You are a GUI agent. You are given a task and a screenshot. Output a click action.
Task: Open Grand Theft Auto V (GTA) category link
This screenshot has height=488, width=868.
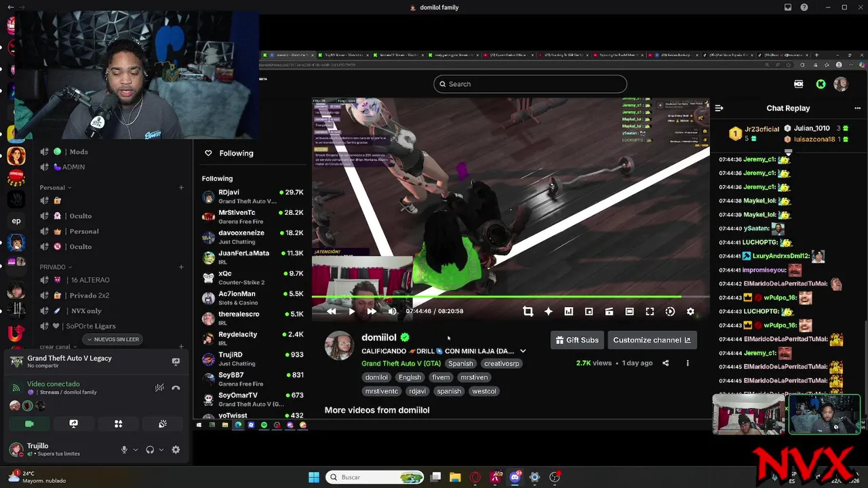click(401, 363)
